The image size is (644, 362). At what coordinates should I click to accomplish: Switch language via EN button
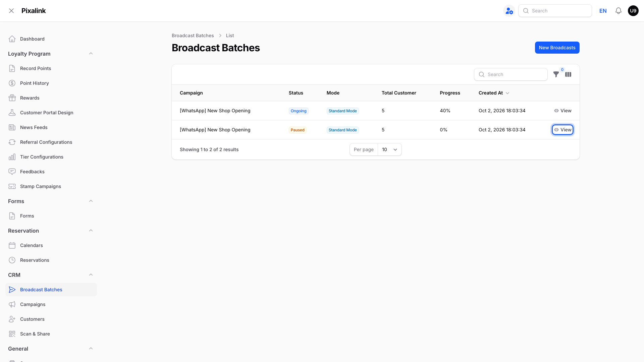(x=603, y=11)
